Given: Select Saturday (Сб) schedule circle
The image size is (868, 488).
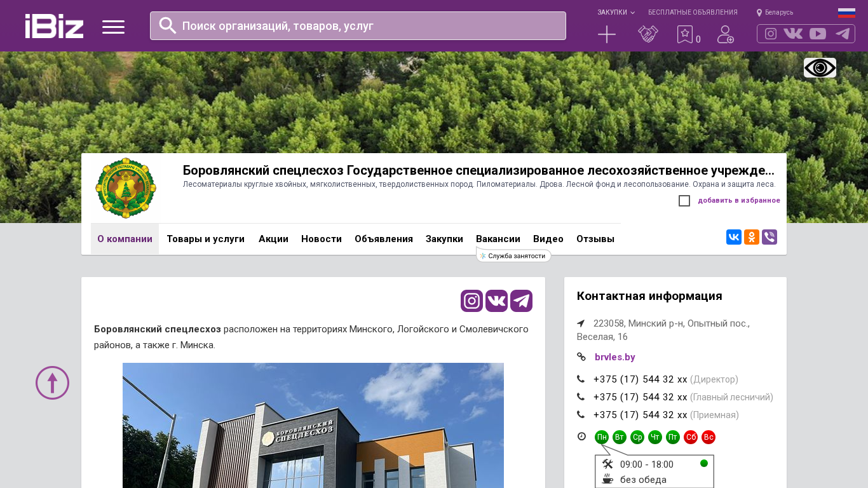Looking at the screenshot, I should pyautogui.click(x=691, y=437).
